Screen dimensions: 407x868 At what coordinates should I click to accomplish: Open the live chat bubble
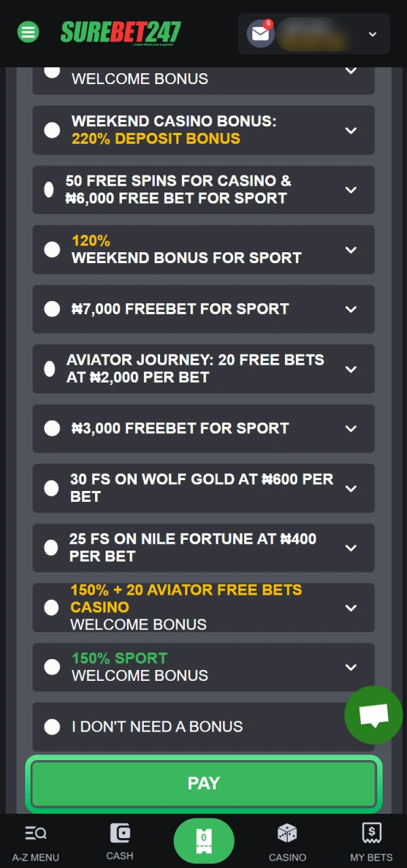coord(373,715)
